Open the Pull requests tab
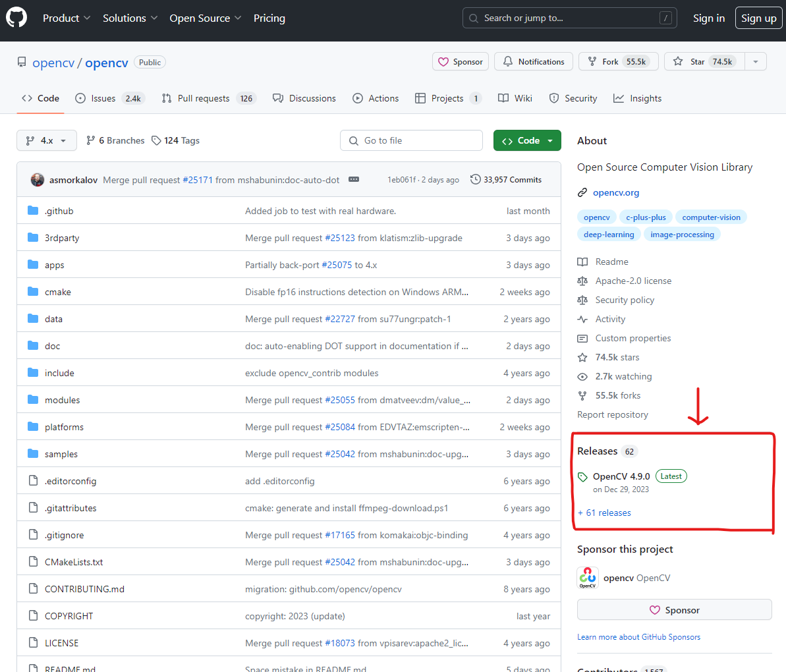 209,98
